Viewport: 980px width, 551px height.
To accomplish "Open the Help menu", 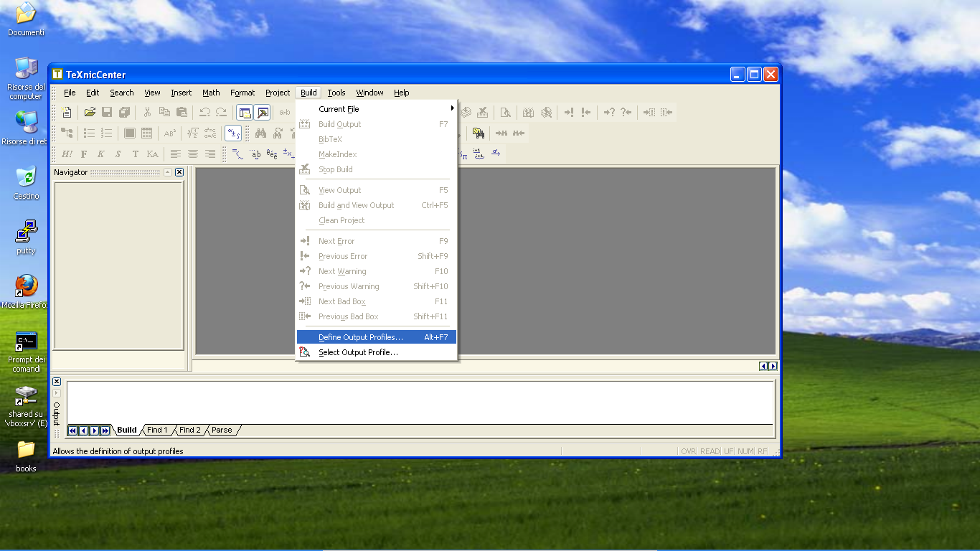I will tap(402, 93).
